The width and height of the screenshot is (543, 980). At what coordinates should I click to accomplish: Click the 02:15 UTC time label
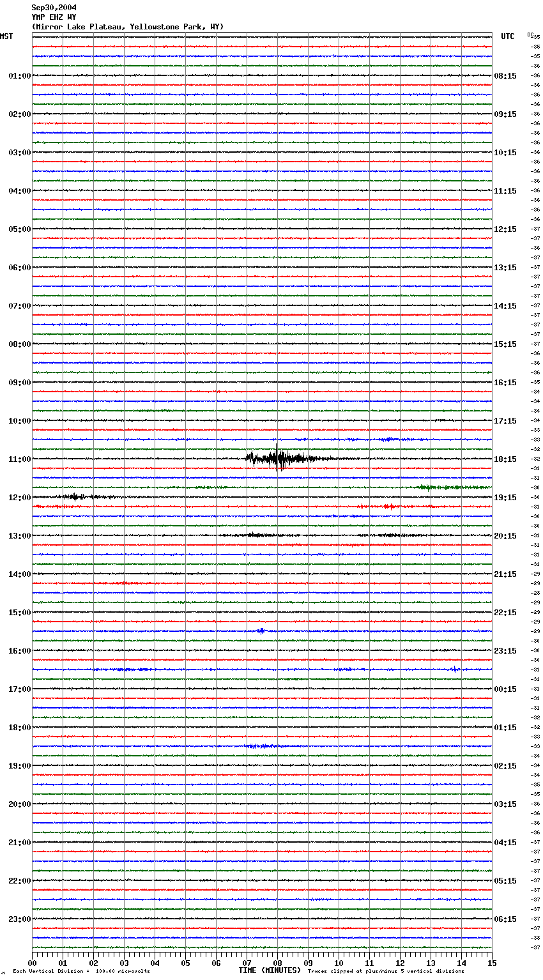pyautogui.click(x=505, y=766)
